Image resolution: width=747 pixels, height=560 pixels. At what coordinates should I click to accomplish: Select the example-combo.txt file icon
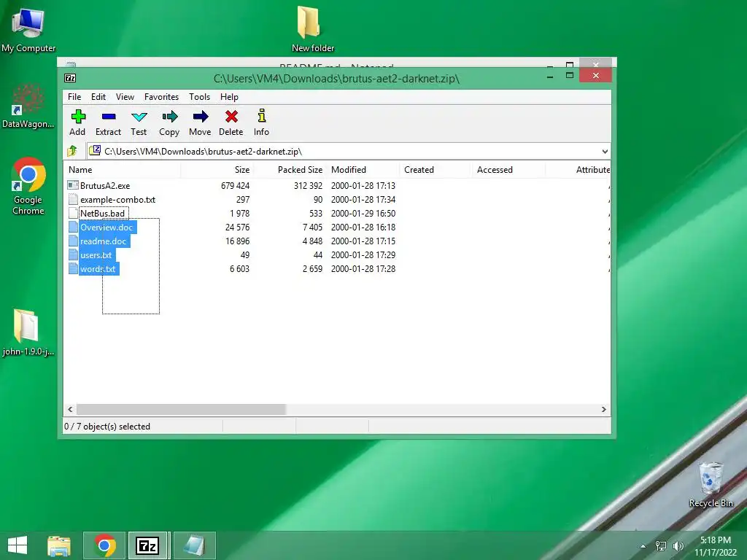(73, 199)
